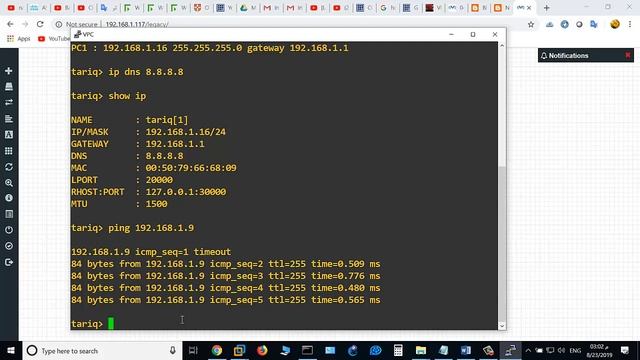Click the ENG language indicator
640x360 pixels.
[x=575, y=351]
